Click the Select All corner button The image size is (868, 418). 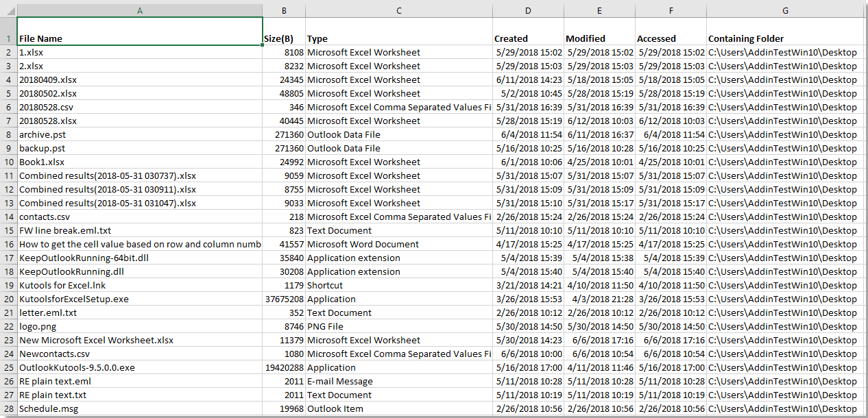tap(8, 10)
